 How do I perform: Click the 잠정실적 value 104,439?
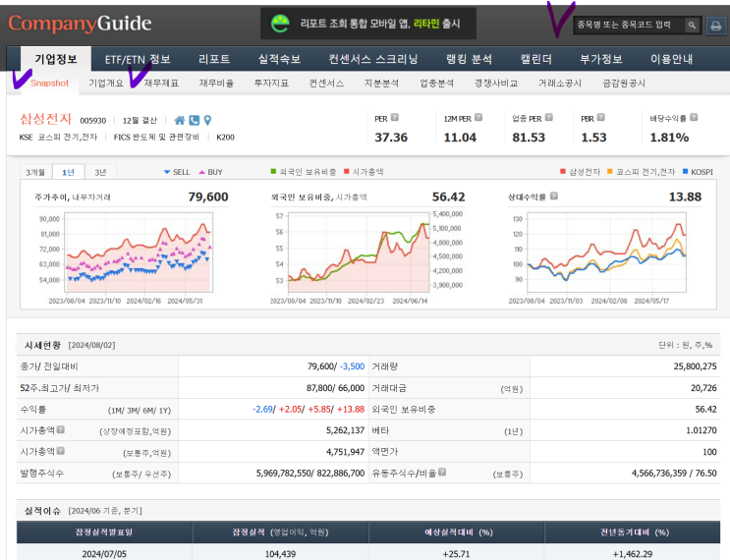point(280,554)
